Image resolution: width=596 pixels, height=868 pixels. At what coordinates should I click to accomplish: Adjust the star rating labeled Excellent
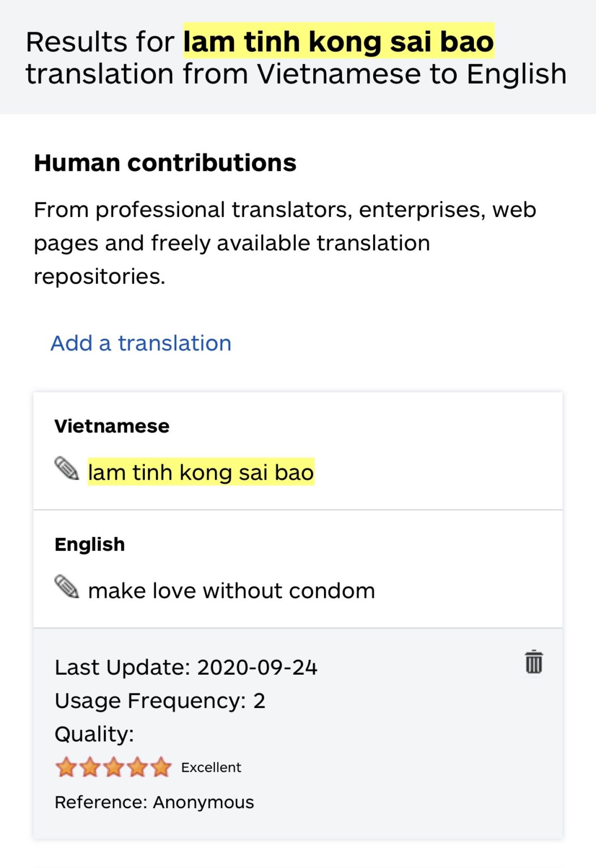click(x=113, y=767)
